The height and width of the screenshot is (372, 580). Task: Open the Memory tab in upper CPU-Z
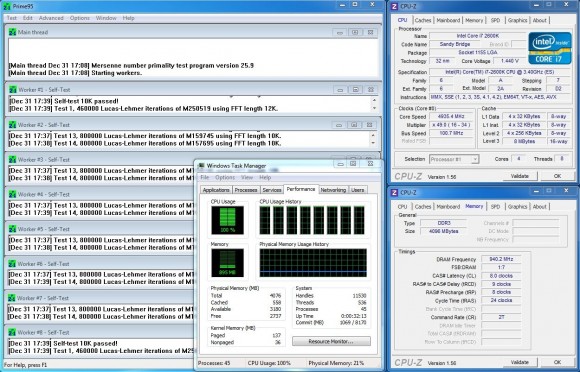pyautogui.click(x=474, y=20)
